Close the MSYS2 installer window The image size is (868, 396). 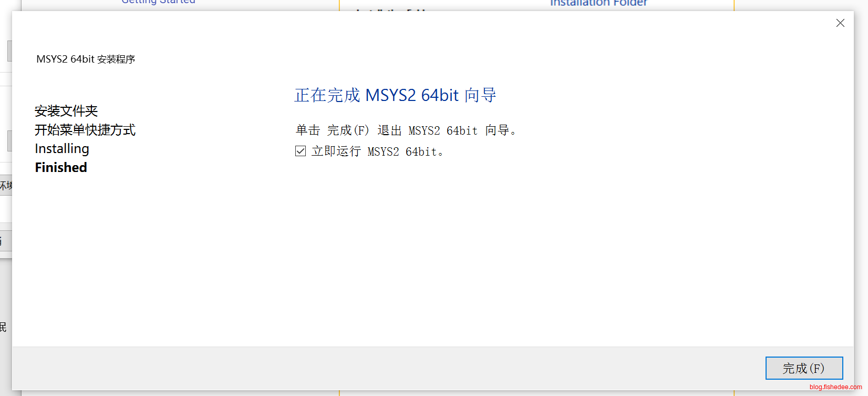tap(840, 23)
